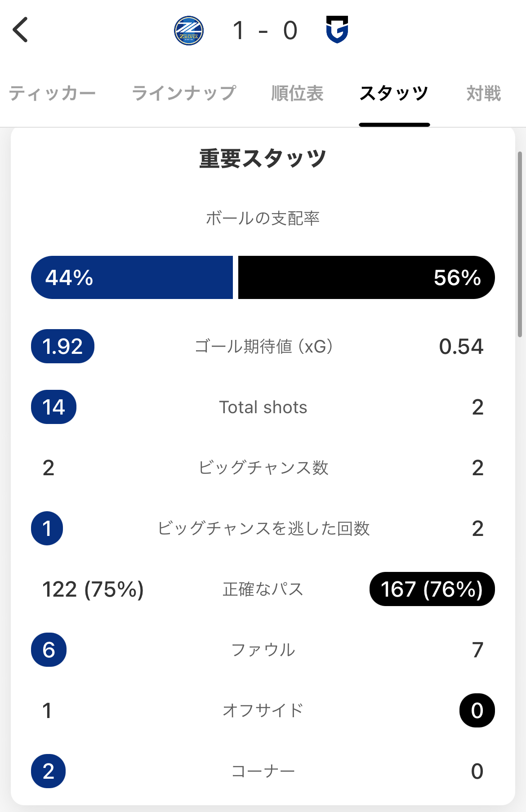Switch to the ティッカー tab

pos(52,94)
